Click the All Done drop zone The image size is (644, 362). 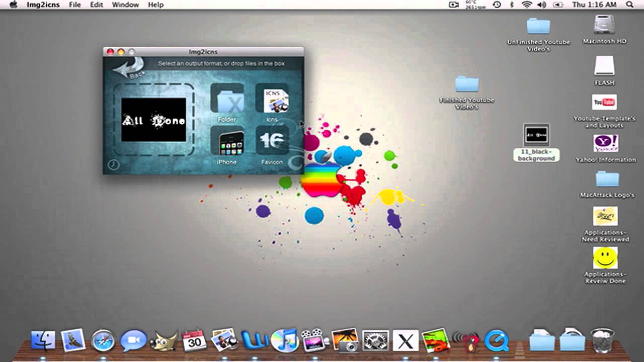click(x=153, y=119)
